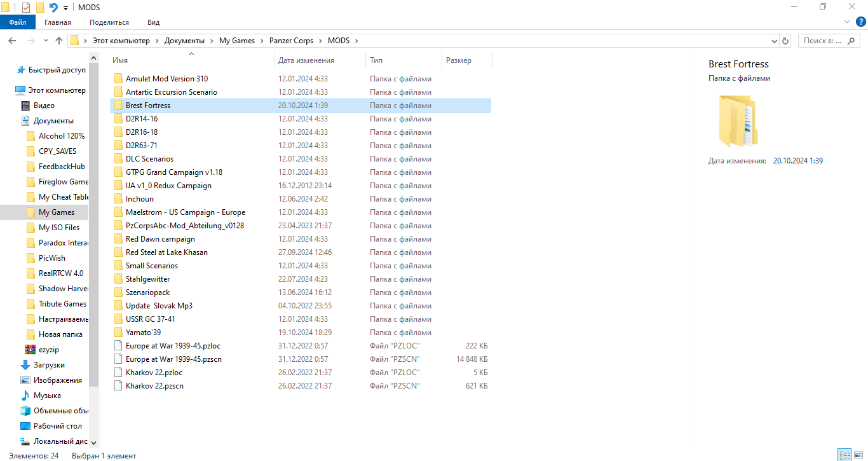Select the Kharkov 22.pzscn file
Viewport: 868px width, 461px height.
point(155,386)
